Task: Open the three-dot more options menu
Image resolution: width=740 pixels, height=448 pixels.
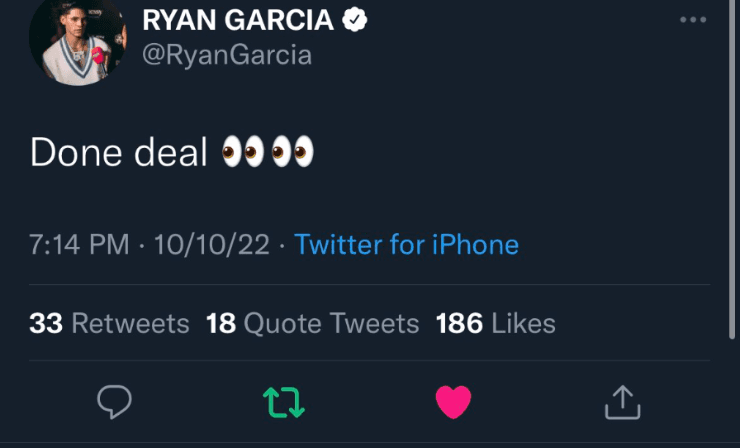Action: 692,20
